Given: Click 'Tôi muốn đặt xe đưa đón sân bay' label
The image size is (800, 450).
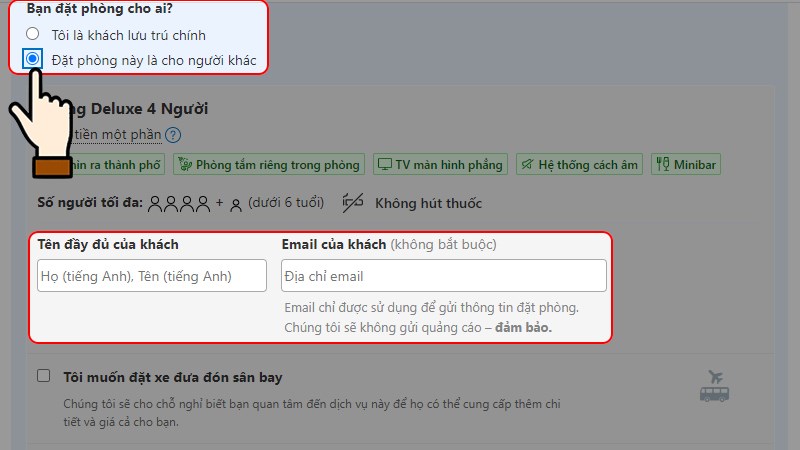Looking at the screenshot, I should (172, 377).
